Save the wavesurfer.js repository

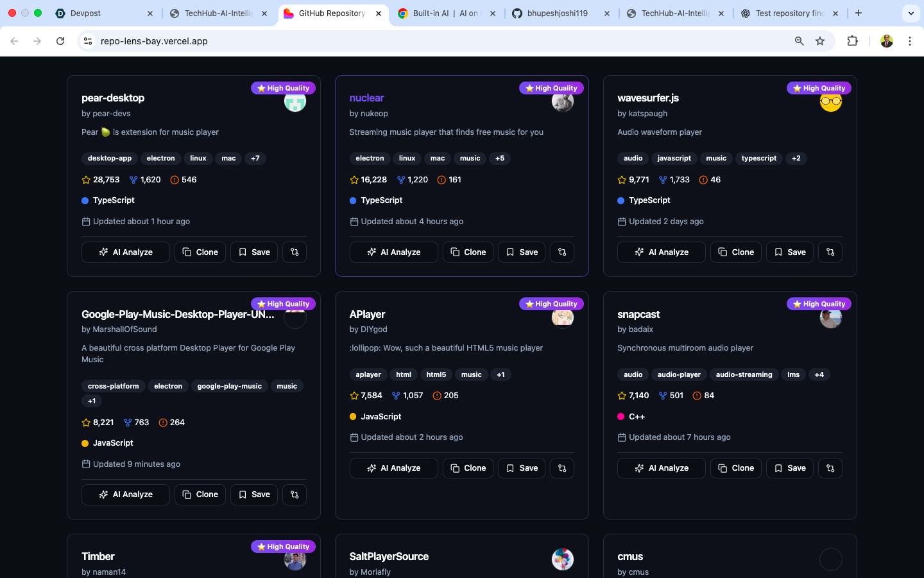pos(790,252)
